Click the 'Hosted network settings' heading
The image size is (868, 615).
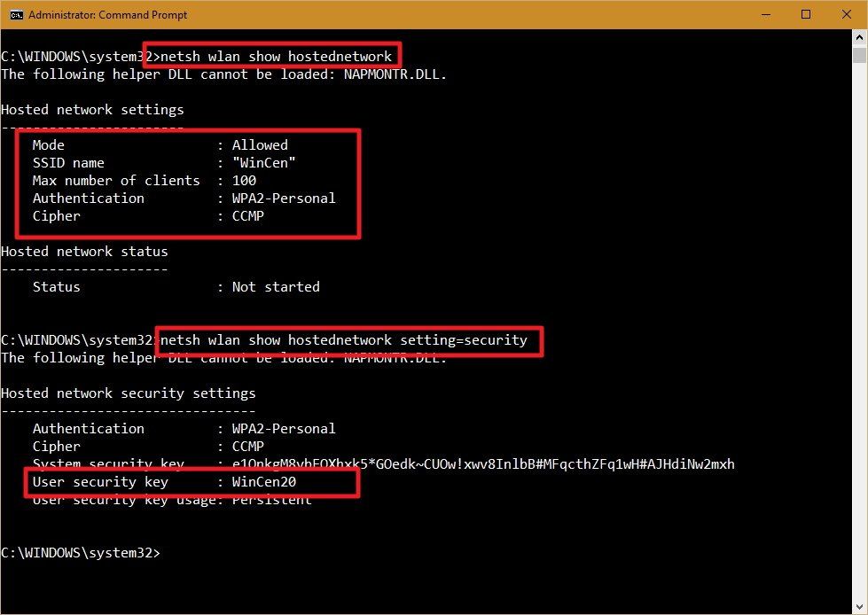95,109
